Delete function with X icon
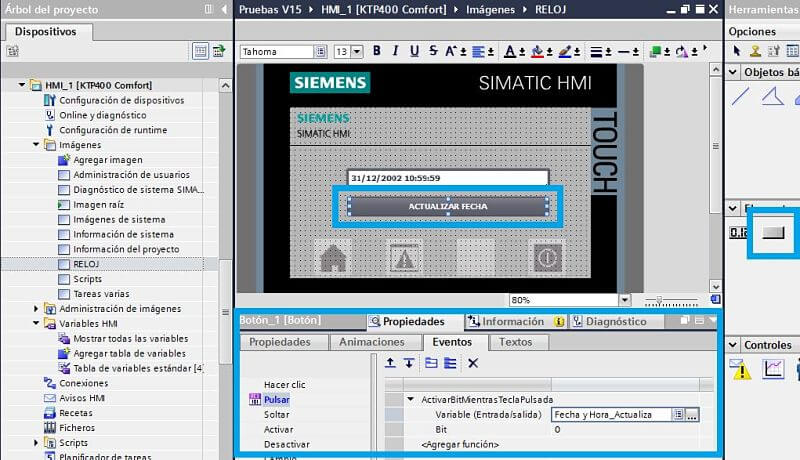Viewport: 800px width, 460px height. click(x=473, y=363)
